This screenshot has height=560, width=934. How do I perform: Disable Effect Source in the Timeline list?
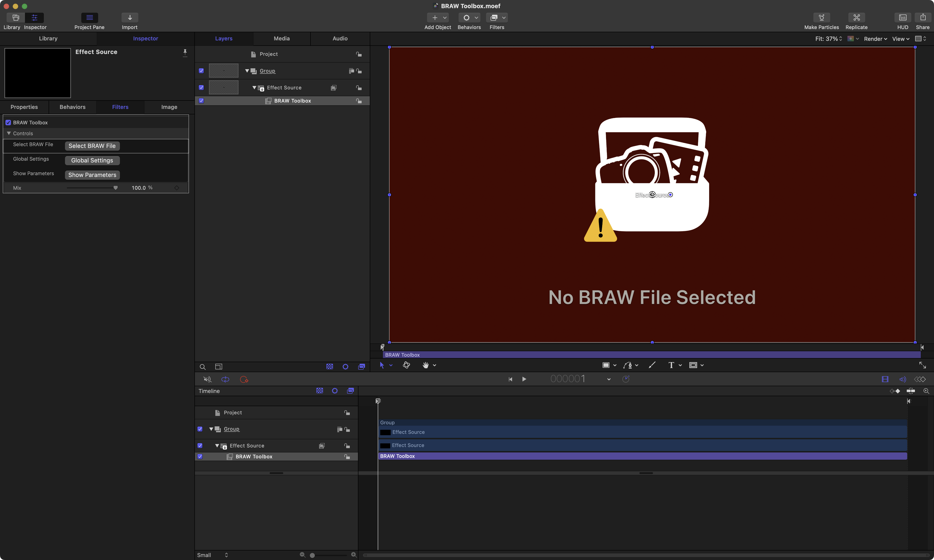[x=200, y=446]
